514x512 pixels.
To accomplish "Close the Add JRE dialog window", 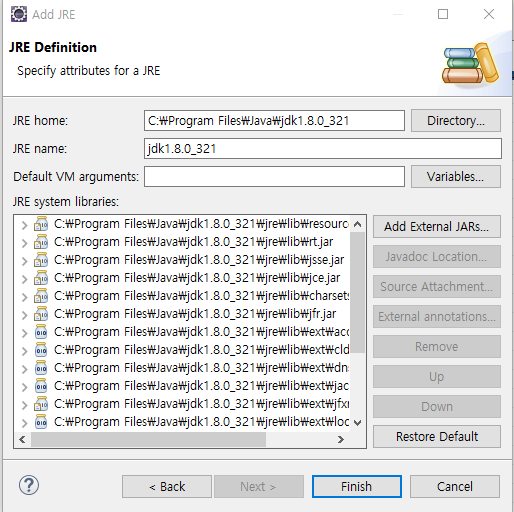I will point(489,14).
